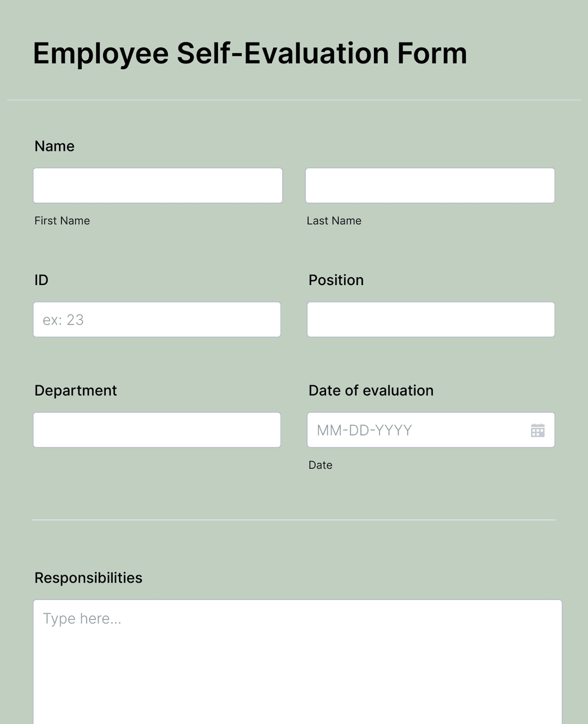Click the Date of evaluation heading
The height and width of the screenshot is (724, 588).
pyautogui.click(x=371, y=390)
